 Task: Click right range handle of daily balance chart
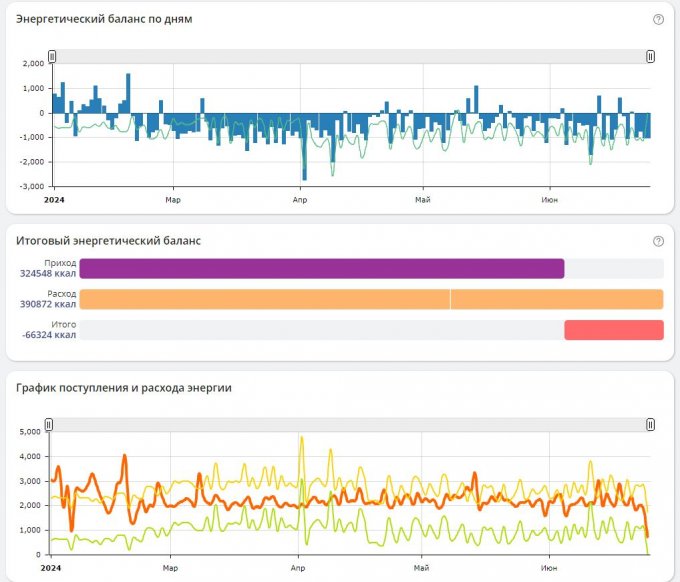(650, 57)
